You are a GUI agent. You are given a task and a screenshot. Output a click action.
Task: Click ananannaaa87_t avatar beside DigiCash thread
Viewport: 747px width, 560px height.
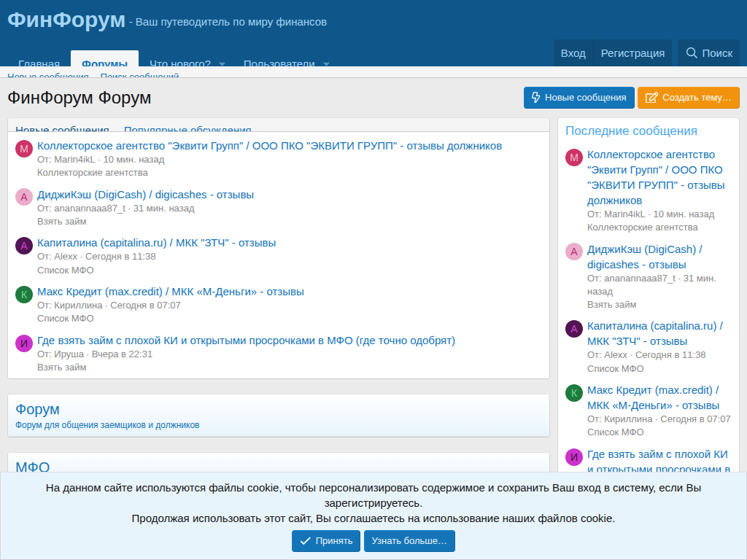pos(24,198)
